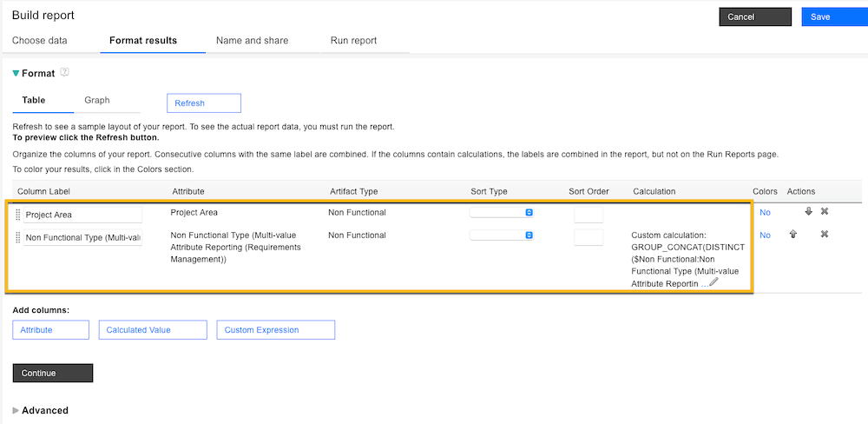
Task: Open the Run report tab
Action: (x=353, y=40)
